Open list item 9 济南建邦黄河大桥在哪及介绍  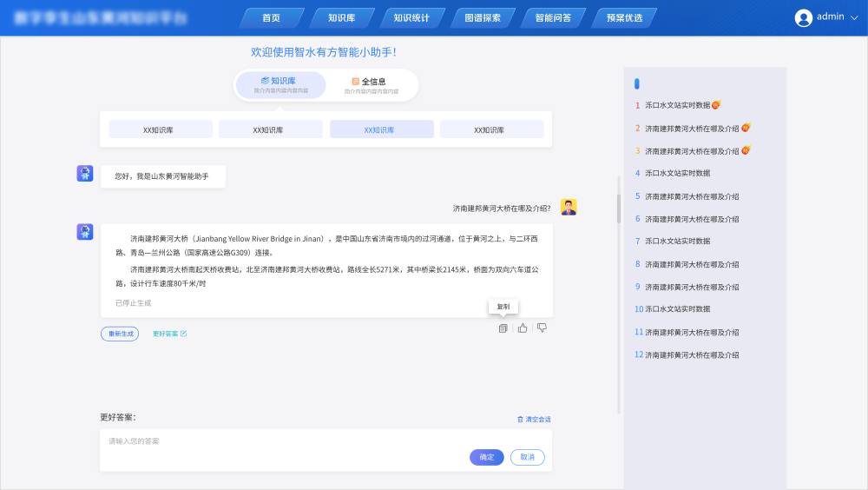692,287
